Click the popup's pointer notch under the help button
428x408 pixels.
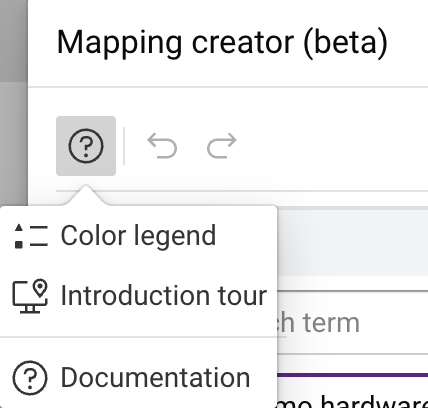(86, 196)
